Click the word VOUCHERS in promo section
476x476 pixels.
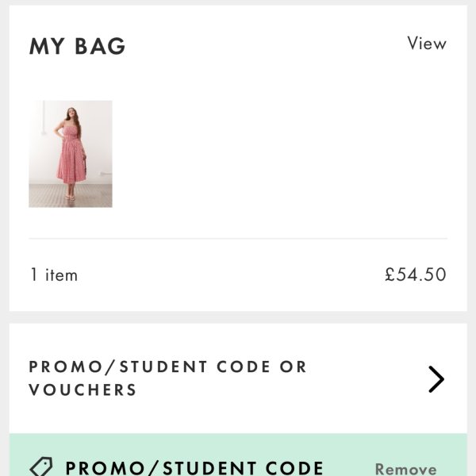click(83, 390)
